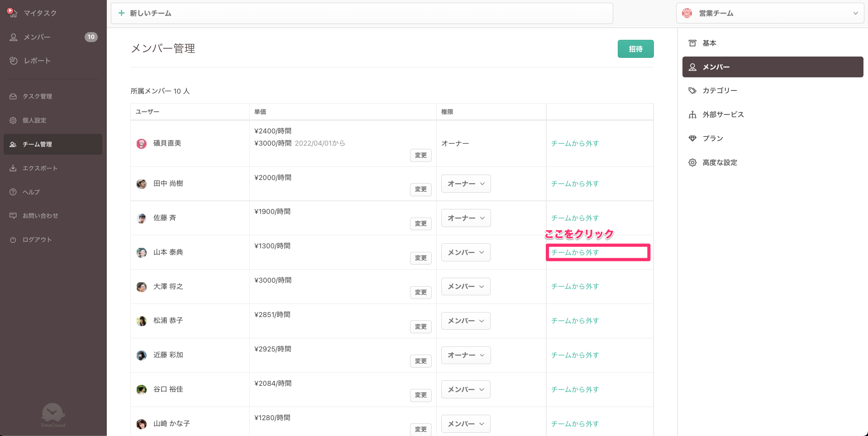Image resolution: width=868 pixels, height=436 pixels.
Task: Expand role dropdown for 田中 尚樹
Action: point(466,184)
